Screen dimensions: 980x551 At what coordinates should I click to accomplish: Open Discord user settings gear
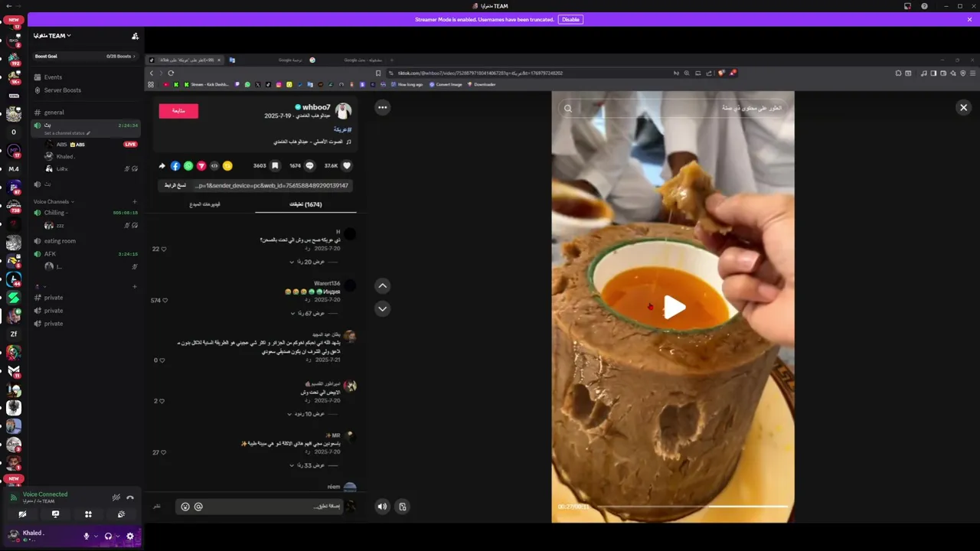click(x=129, y=536)
